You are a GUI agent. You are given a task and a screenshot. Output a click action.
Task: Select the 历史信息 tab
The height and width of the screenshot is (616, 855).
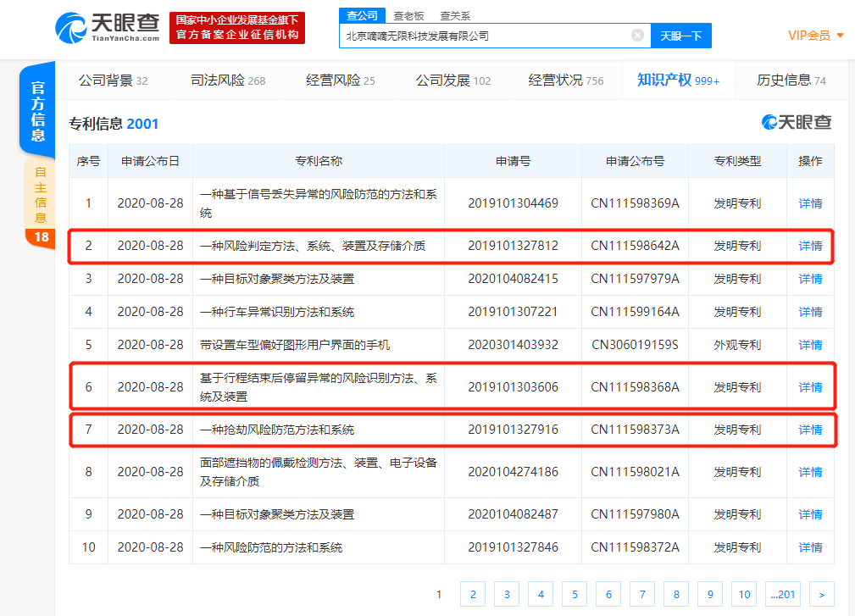tap(791, 80)
